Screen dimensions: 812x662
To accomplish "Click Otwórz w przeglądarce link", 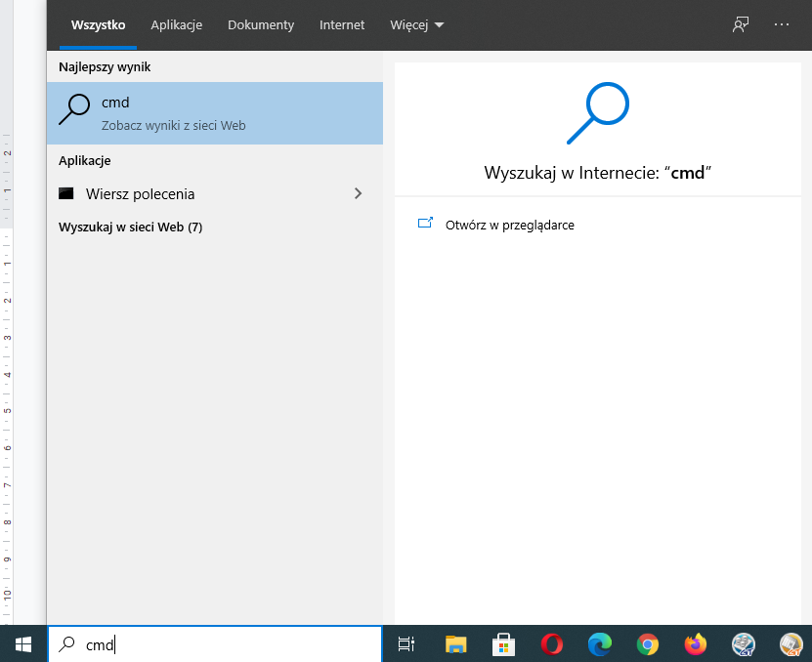I will tap(508, 225).
